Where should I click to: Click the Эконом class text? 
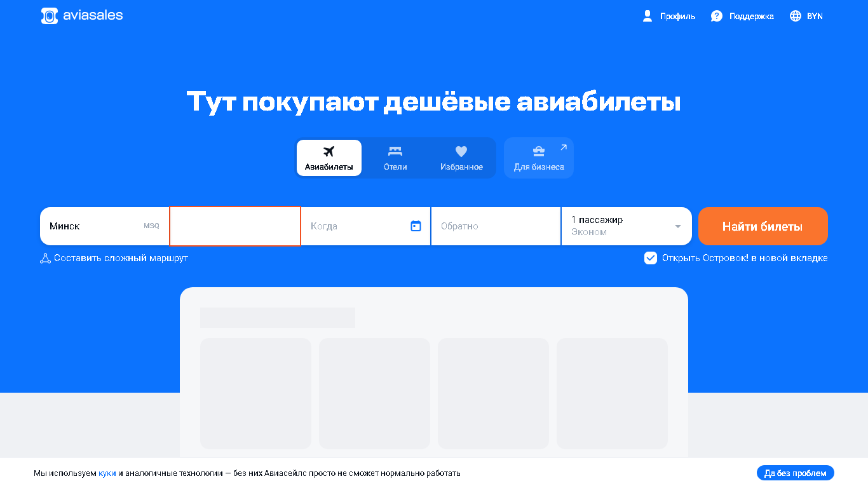(589, 233)
